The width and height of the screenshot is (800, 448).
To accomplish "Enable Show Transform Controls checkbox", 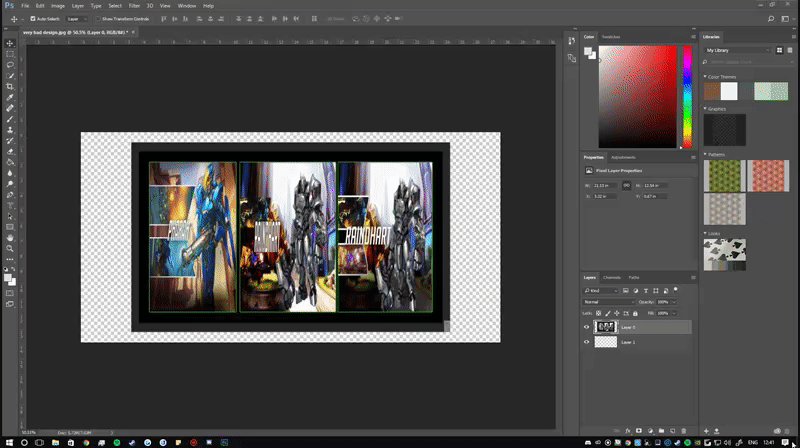I will (97, 18).
